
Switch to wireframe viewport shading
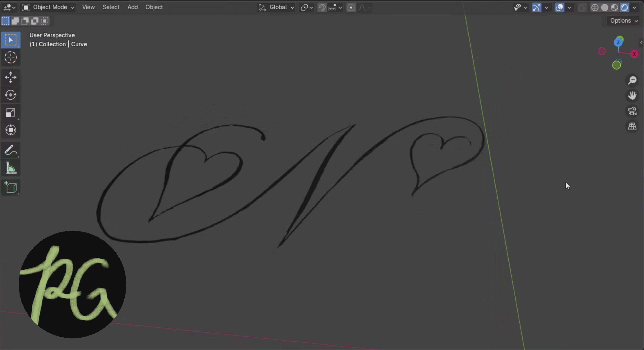595,8
